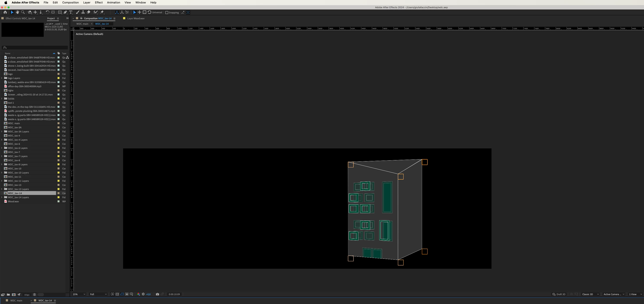The width and height of the screenshot is (644, 304).
Task: Select the Type tool
Action: (71, 12)
